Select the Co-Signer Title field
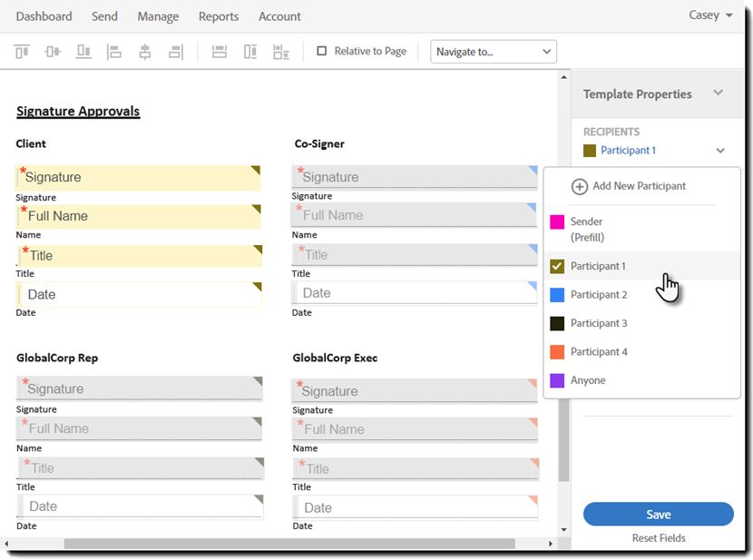 (x=415, y=254)
